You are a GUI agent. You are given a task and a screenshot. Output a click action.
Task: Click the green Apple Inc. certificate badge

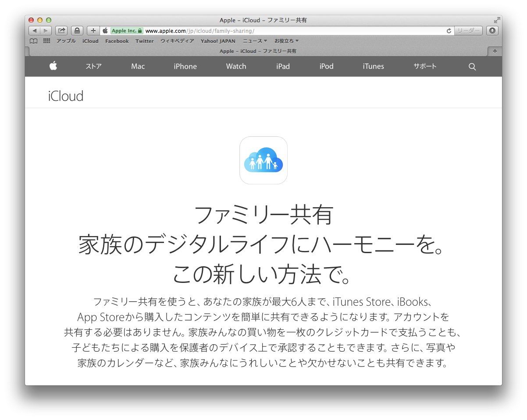(127, 31)
